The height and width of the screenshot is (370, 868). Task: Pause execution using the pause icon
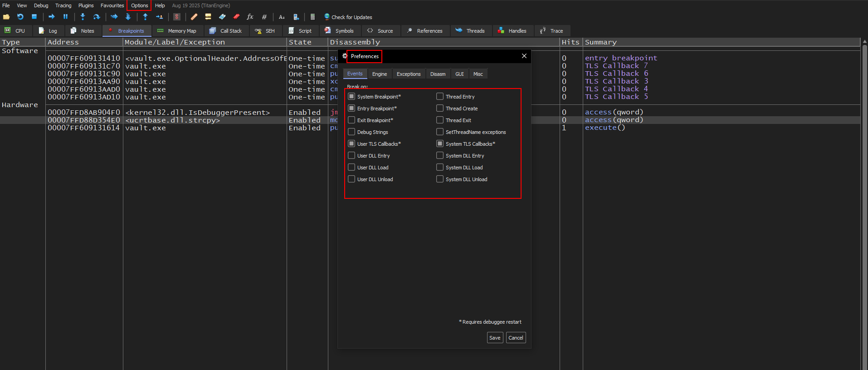pos(65,17)
